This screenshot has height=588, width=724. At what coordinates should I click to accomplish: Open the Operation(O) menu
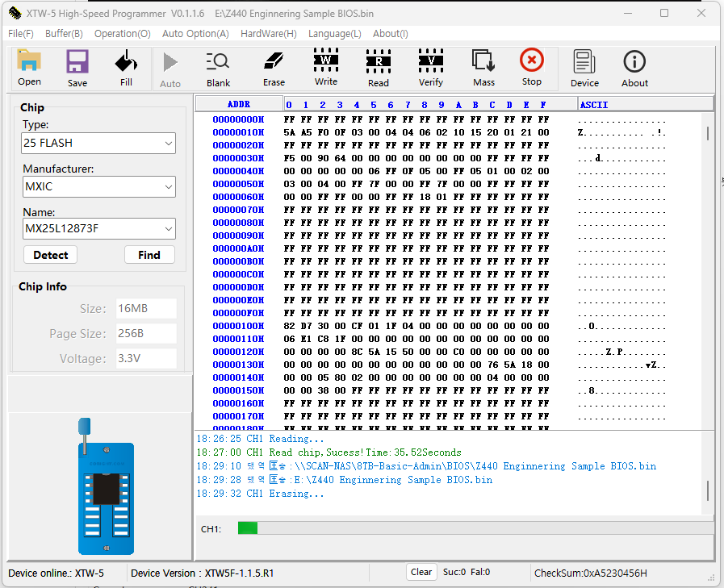(x=123, y=34)
